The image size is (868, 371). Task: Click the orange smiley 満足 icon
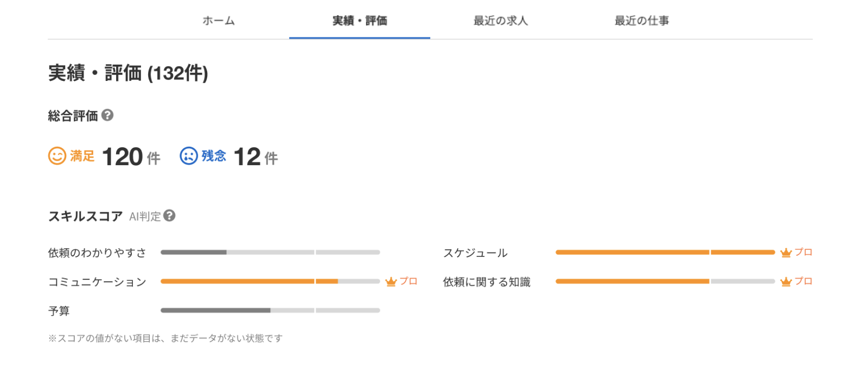coord(57,156)
